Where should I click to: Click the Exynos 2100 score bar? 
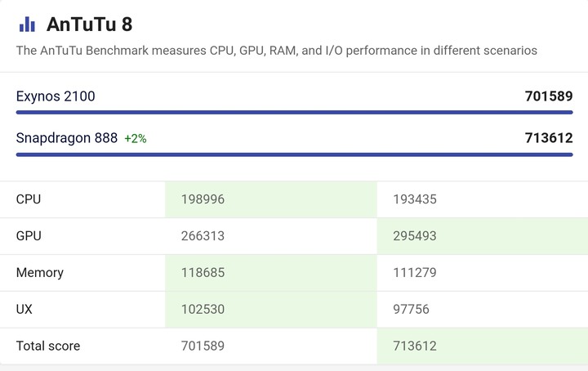click(x=294, y=112)
